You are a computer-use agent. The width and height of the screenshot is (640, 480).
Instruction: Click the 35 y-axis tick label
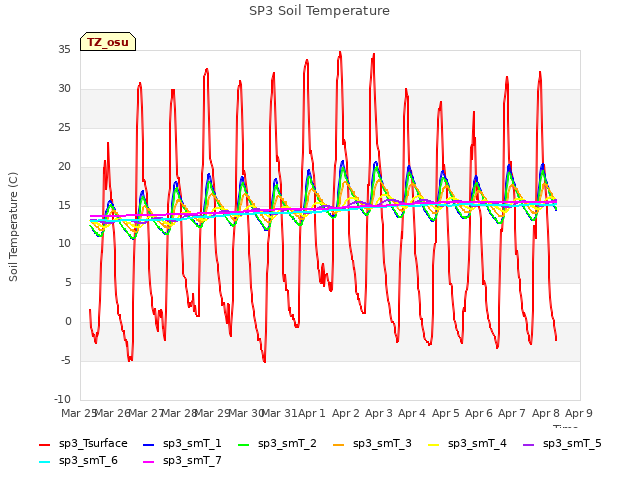64,49
